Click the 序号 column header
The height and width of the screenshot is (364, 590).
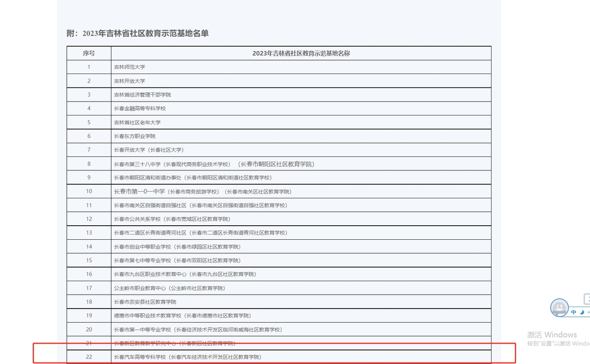[x=89, y=53]
